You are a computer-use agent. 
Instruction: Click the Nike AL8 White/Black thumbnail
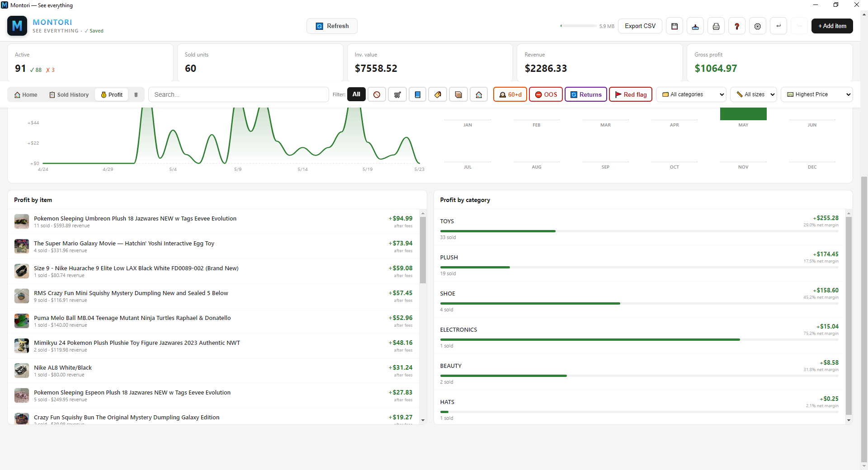click(x=22, y=371)
